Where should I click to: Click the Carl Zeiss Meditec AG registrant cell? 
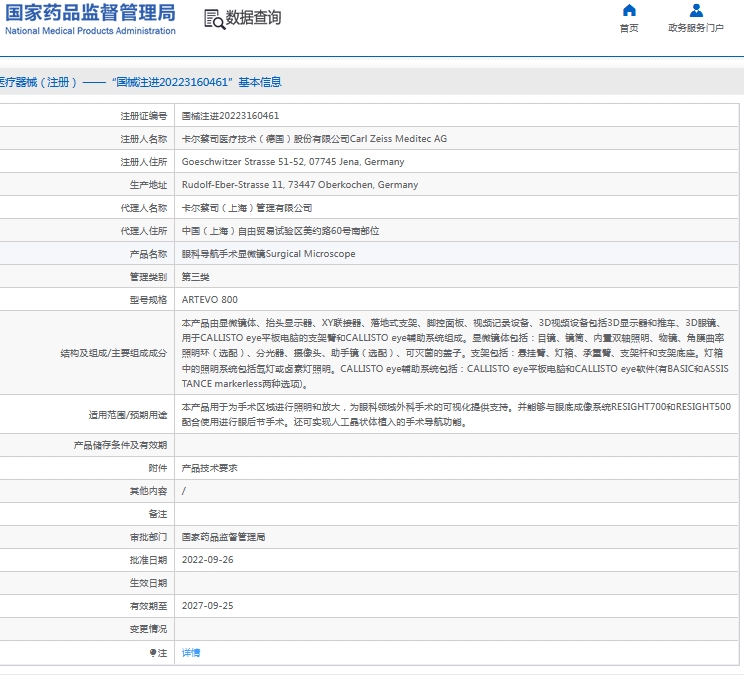(x=314, y=139)
